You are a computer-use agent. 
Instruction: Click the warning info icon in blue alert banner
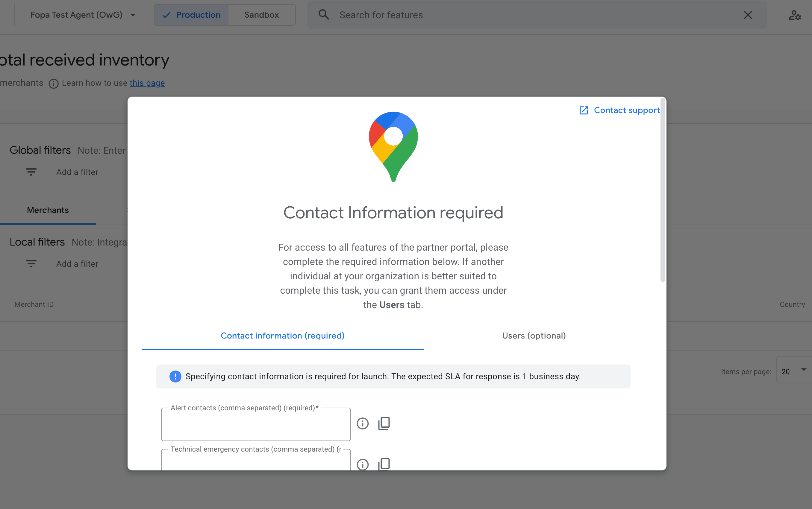pyautogui.click(x=174, y=376)
